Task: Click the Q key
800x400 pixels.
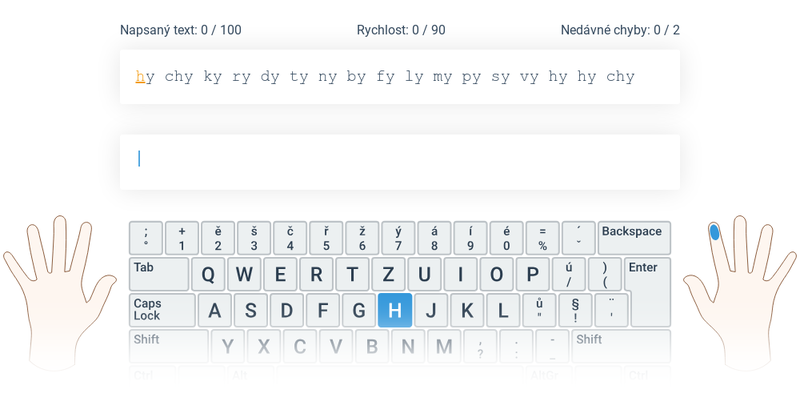Action: (208, 274)
